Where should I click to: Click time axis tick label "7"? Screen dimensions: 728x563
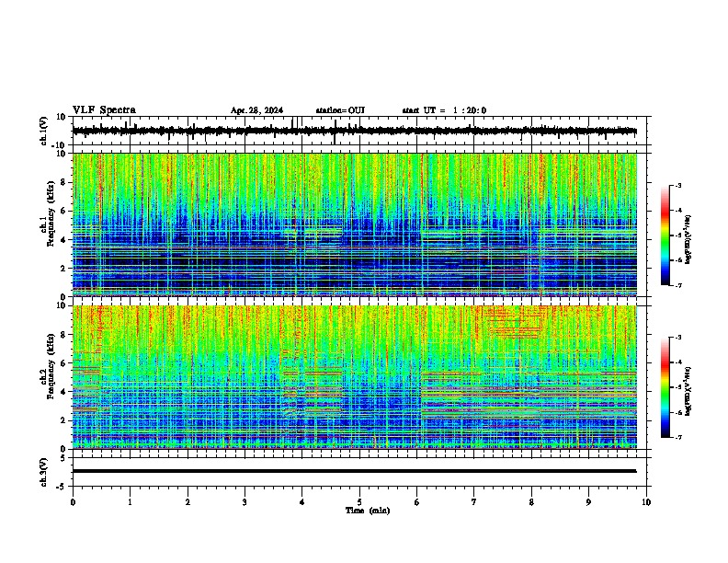474,502
